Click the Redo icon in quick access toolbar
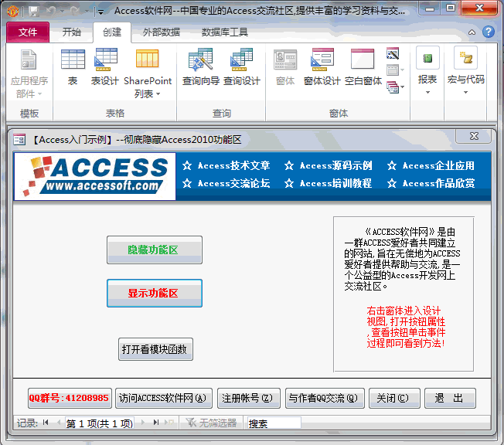 [x=75, y=12]
